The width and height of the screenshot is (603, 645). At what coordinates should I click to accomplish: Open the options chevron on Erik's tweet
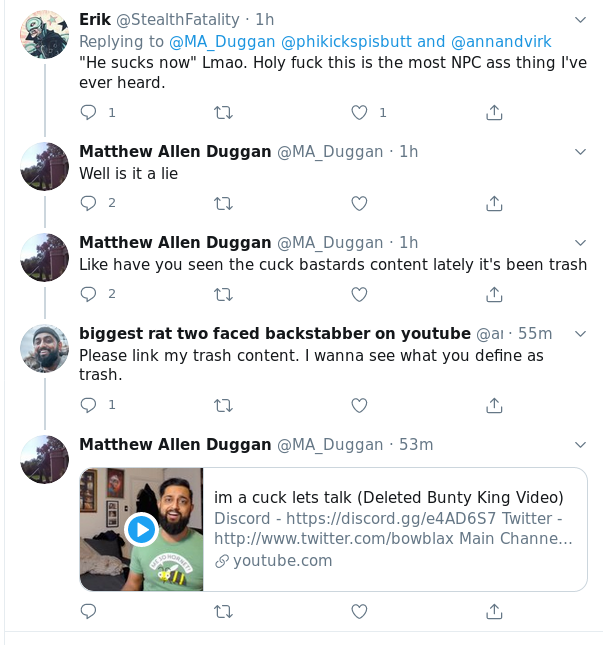click(580, 20)
